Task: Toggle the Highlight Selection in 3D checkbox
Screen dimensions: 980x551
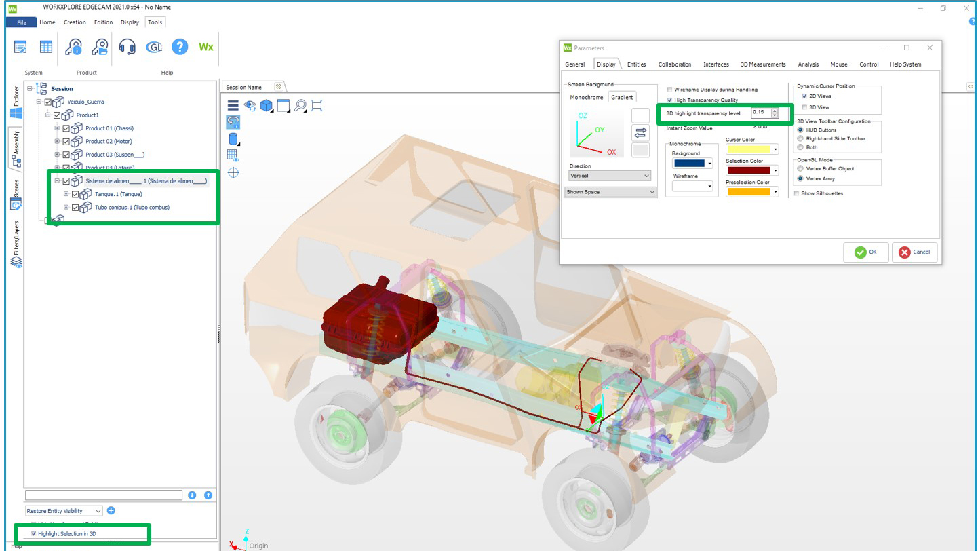Action: click(34, 534)
